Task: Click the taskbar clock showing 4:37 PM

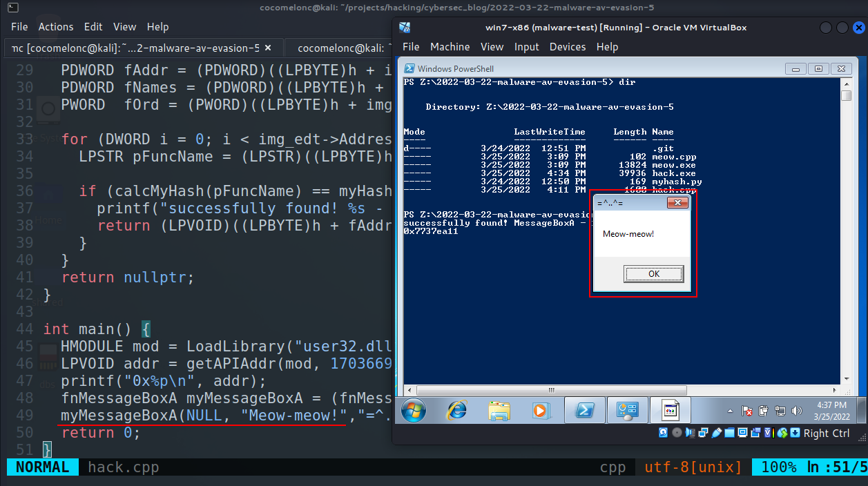Action: [830, 411]
